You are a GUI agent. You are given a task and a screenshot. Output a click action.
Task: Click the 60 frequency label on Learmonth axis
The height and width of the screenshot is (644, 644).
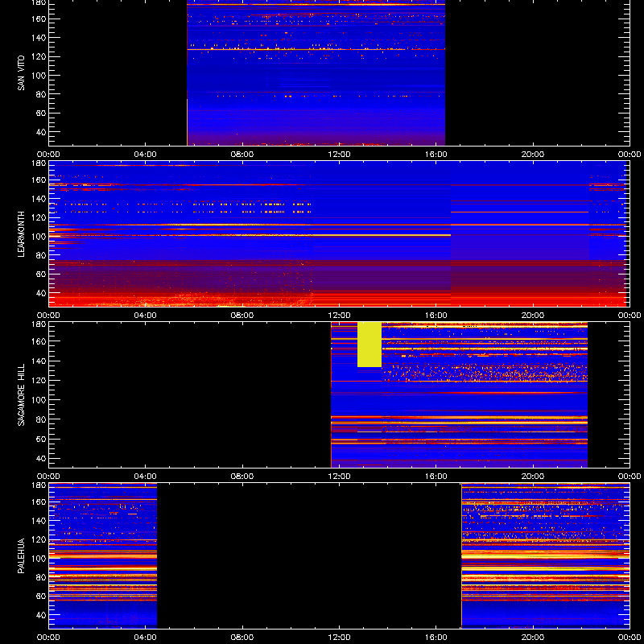(x=41, y=274)
